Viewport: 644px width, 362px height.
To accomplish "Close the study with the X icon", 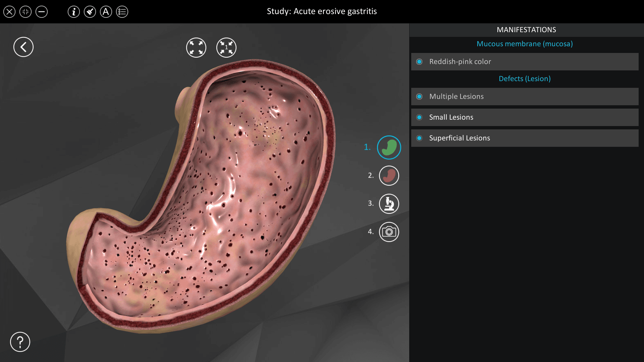I will pyautogui.click(x=9, y=12).
